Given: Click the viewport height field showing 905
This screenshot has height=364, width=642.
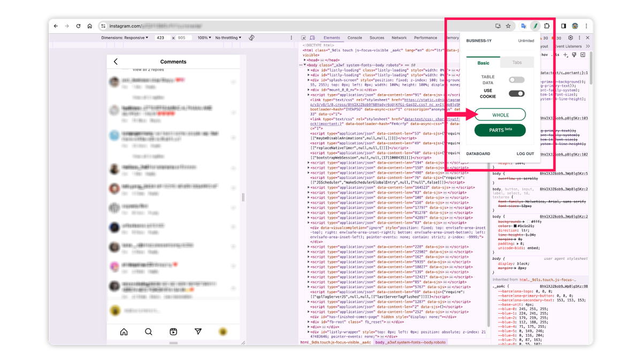Looking at the screenshot, I should pos(183,38).
